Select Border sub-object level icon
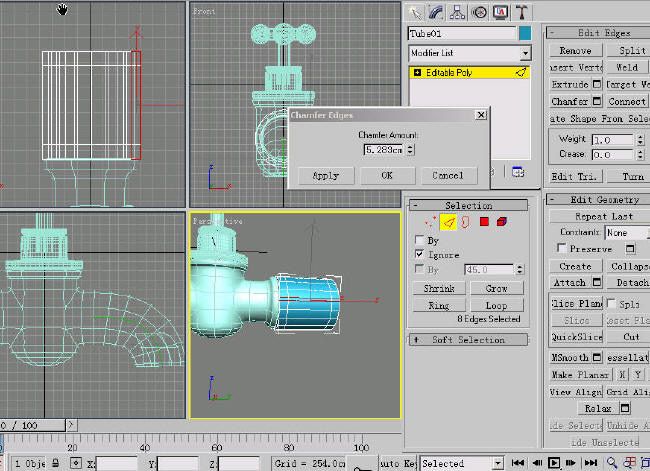This screenshot has height=471, width=650. [465, 222]
